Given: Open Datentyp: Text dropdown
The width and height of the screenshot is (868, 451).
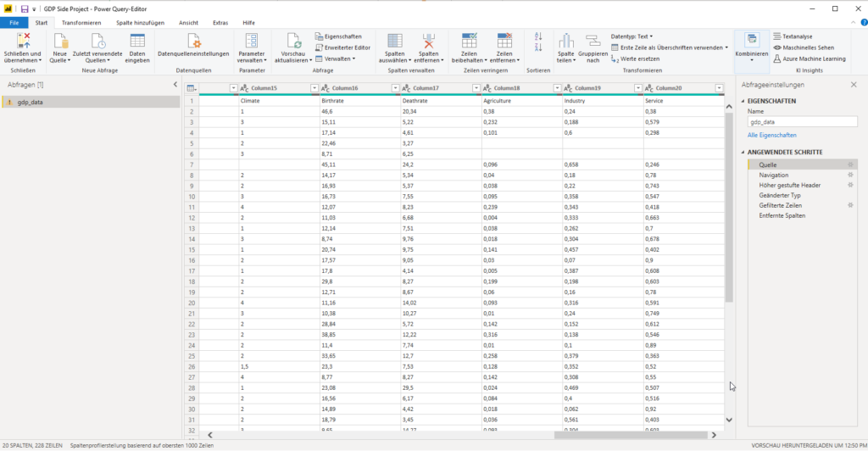Looking at the screenshot, I should [632, 36].
